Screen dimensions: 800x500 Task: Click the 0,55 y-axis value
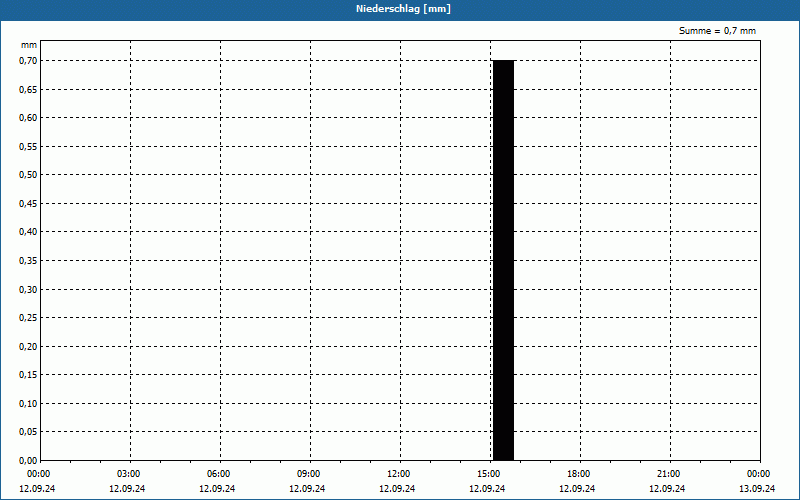(x=28, y=146)
